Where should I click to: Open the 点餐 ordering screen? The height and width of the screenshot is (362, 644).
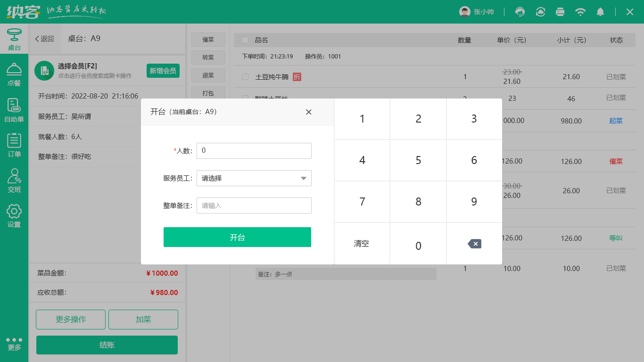pos(14,74)
